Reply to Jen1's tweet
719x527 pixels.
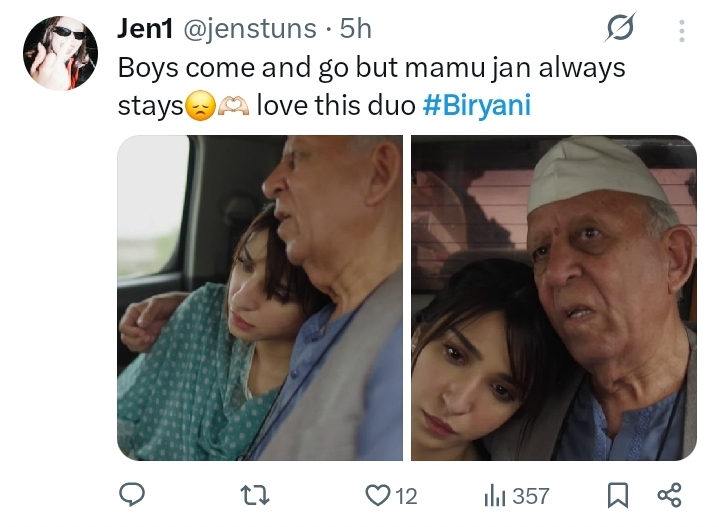click(x=132, y=495)
